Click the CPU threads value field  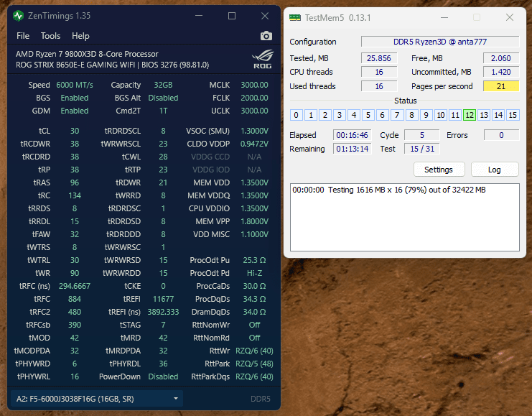[379, 72]
